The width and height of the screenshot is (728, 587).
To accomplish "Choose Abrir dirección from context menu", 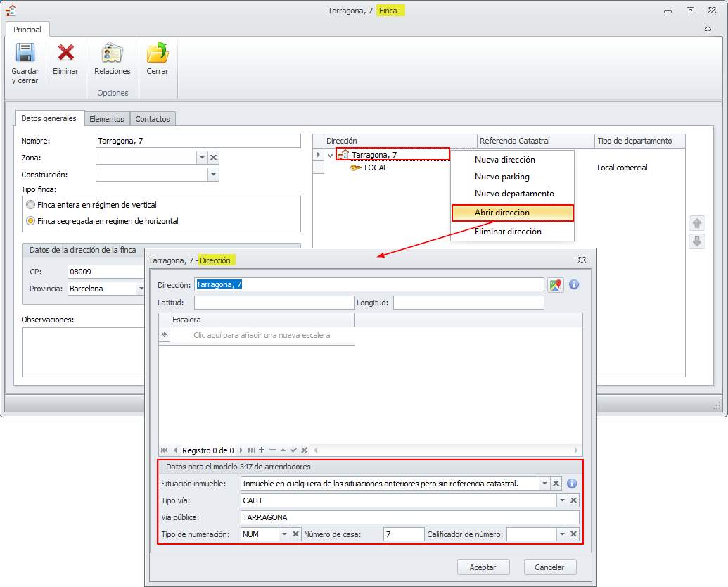I will [513, 213].
